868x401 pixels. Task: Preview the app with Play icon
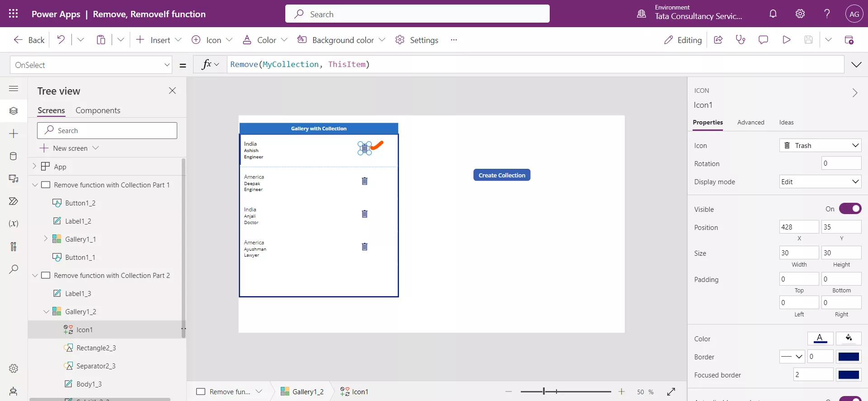coord(786,40)
